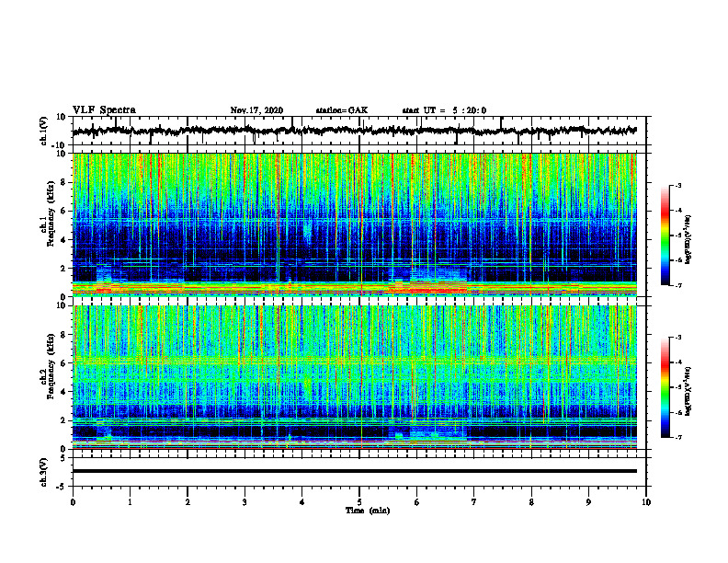728x563 pixels.
Task: Click the time-axis tick label "4"
Action: coord(302,502)
